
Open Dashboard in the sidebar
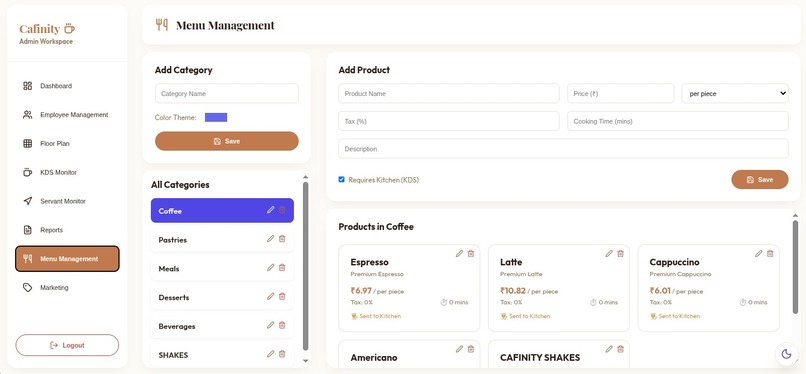[67, 86]
